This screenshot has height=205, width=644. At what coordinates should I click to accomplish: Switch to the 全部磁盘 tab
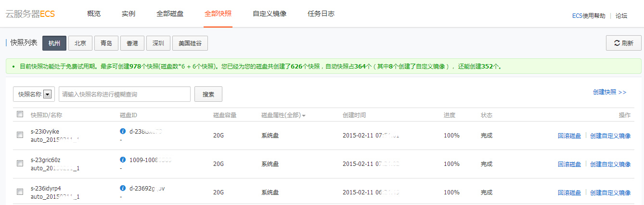point(169,14)
